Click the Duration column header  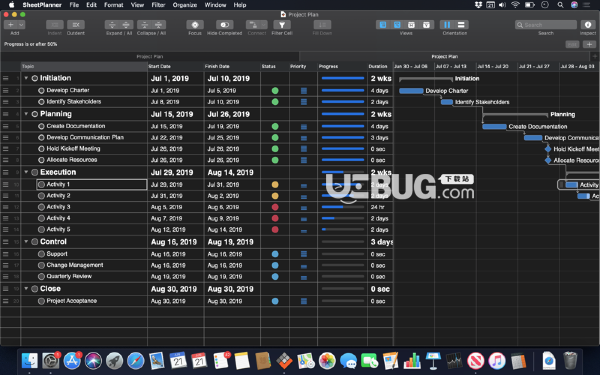click(380, 66)
